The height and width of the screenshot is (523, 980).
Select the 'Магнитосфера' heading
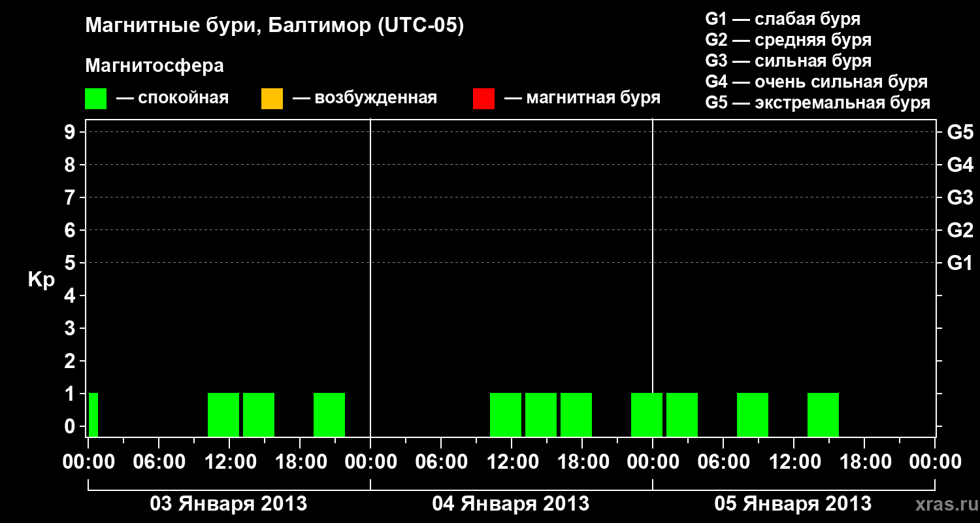tap(154, 66)
